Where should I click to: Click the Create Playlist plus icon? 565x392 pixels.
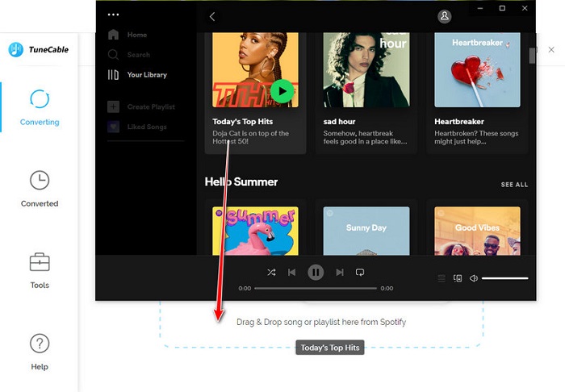click(113, 106)
